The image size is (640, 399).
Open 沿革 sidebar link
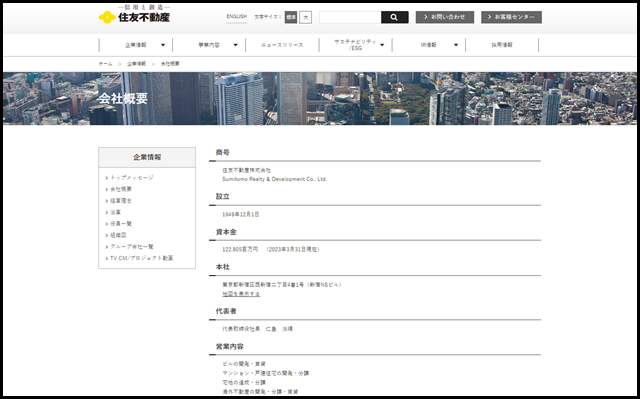coord(116,212)
